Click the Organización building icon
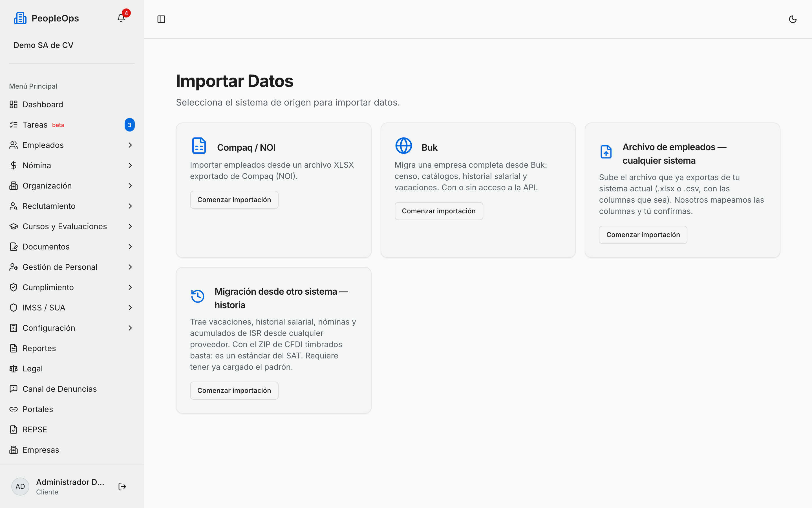Image resolution: width=812 pixels, height=508 pixels. (x=14, y=186)
